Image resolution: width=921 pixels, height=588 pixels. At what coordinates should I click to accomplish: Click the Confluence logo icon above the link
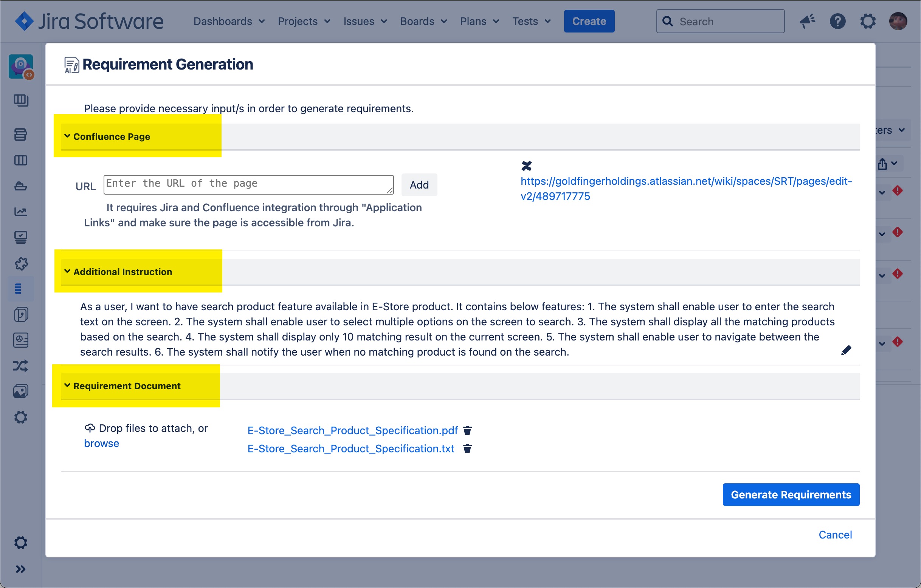point(526,166)
